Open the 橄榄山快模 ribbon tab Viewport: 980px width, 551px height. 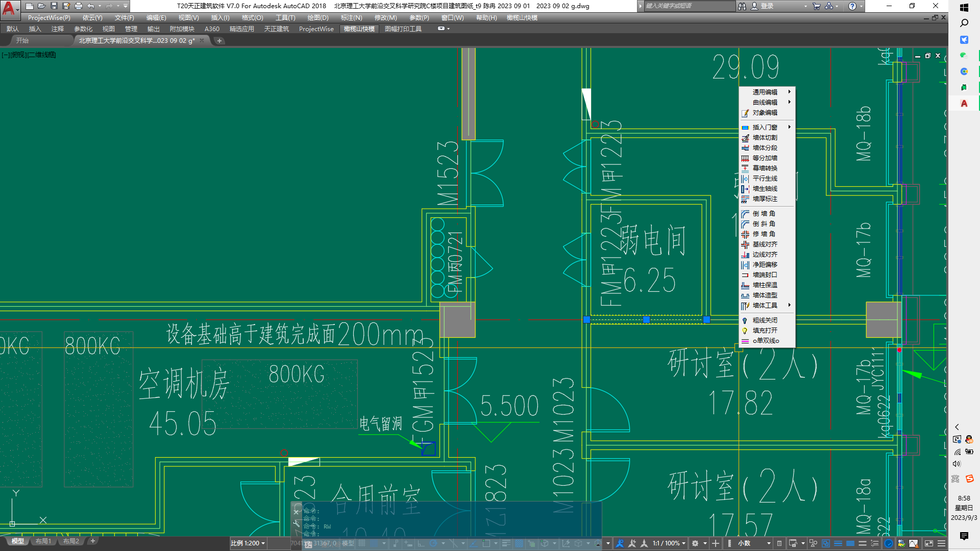pos(359,29)
